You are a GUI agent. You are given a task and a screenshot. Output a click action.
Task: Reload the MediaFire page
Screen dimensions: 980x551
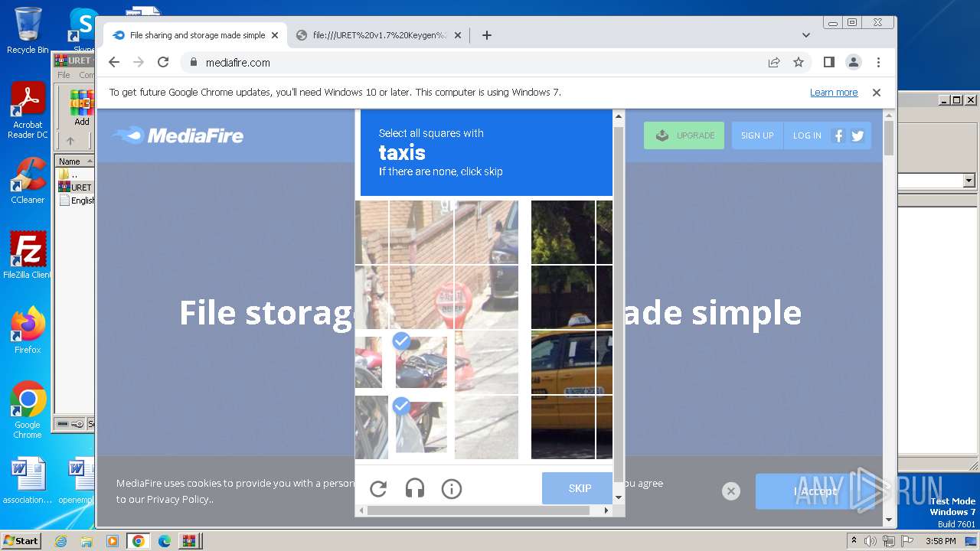[x=163, y=63]
